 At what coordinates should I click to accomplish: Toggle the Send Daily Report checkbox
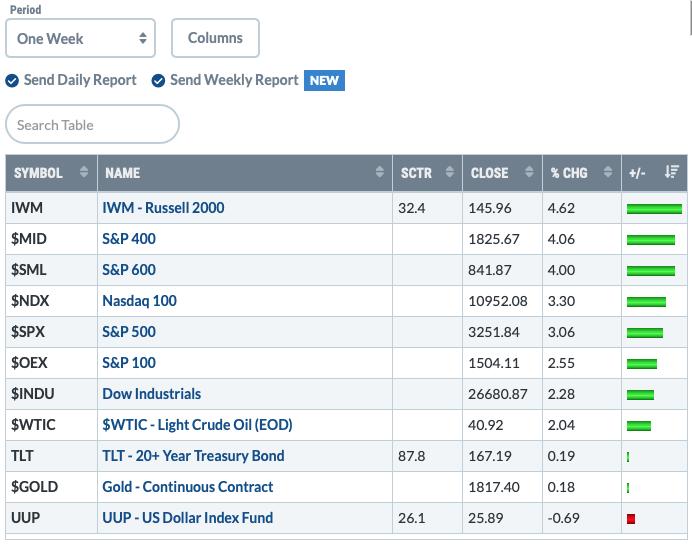point(12,81)
